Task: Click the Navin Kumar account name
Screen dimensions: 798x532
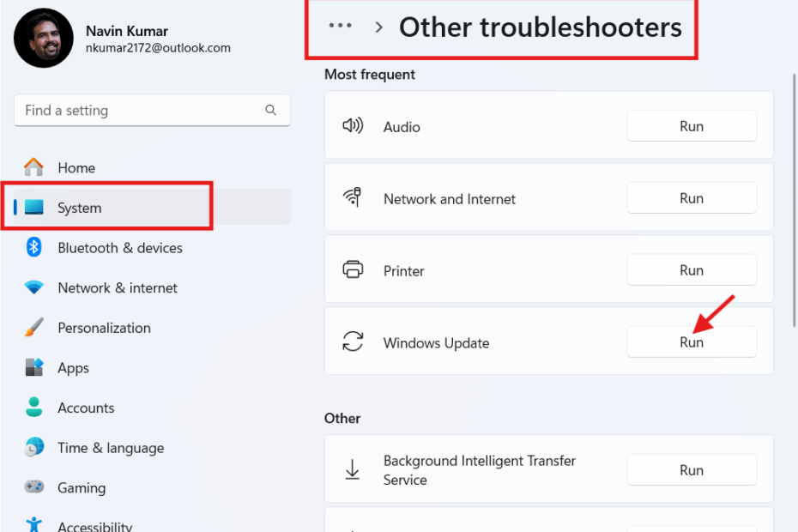Action: click(127, 31)
